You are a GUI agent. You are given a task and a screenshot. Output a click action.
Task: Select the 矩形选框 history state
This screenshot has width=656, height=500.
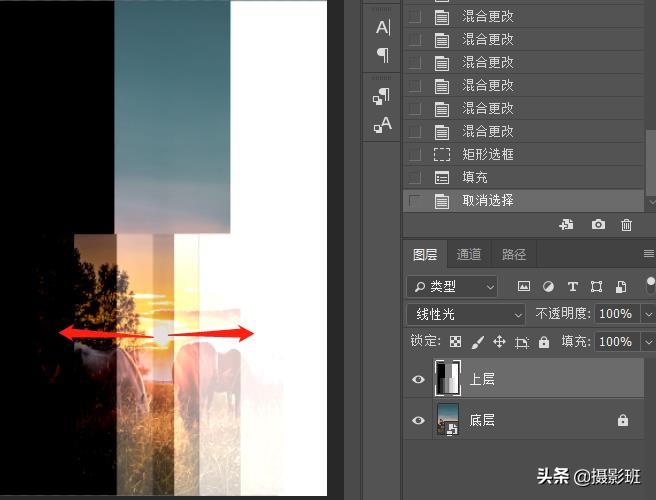523,154
